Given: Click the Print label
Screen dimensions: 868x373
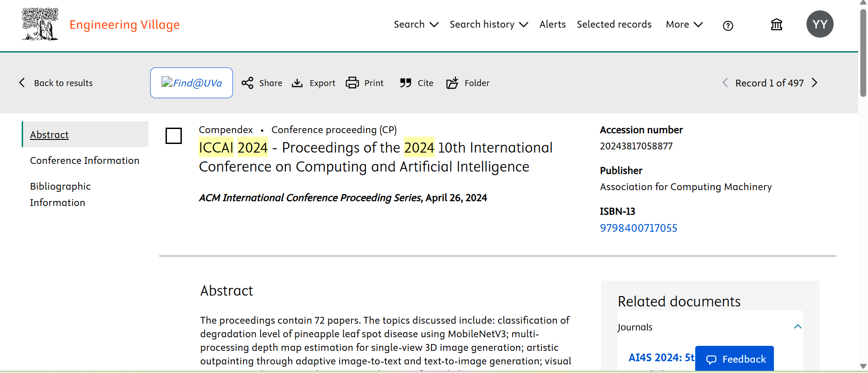Looking at the screenshot, I should [x=374, y=83].
